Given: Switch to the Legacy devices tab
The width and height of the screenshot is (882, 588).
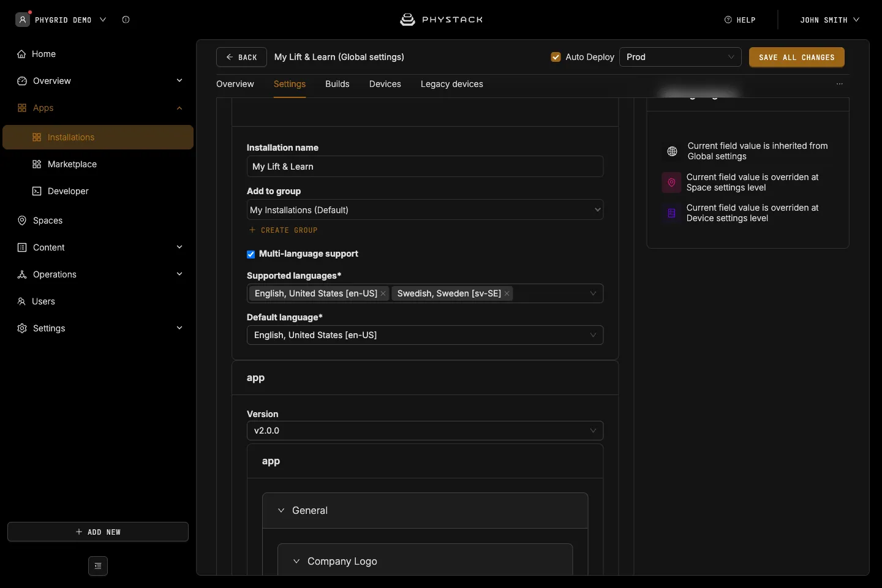Looking at the screenshot, I should pos(452,84).
